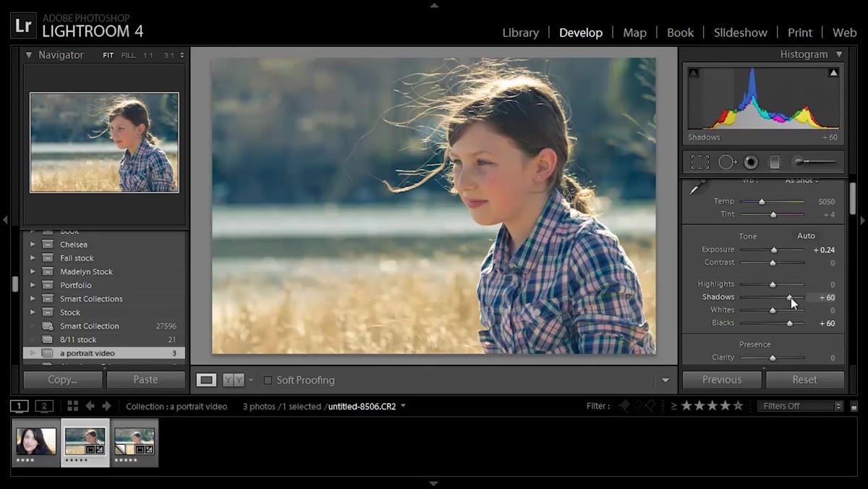Go to the Book module

tap(680, 33)
